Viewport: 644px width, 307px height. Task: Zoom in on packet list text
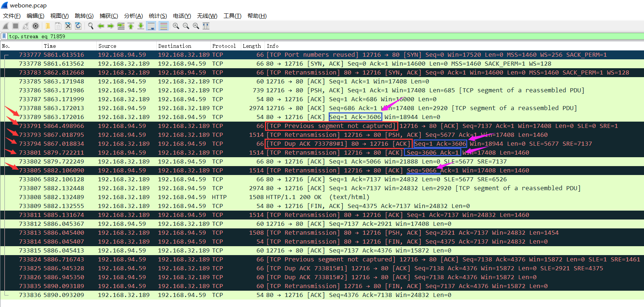click(176, 26)
